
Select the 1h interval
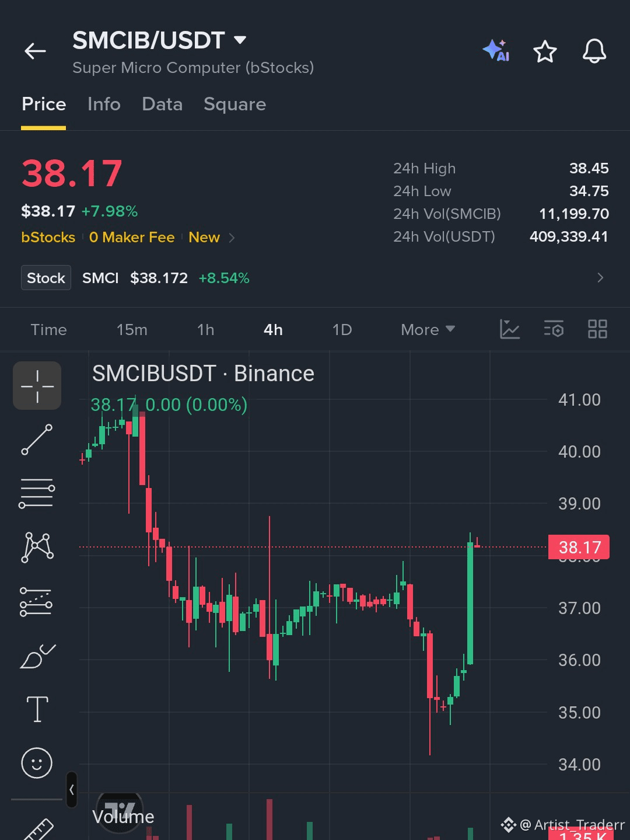pyautogui.click(x=205, y=330)
